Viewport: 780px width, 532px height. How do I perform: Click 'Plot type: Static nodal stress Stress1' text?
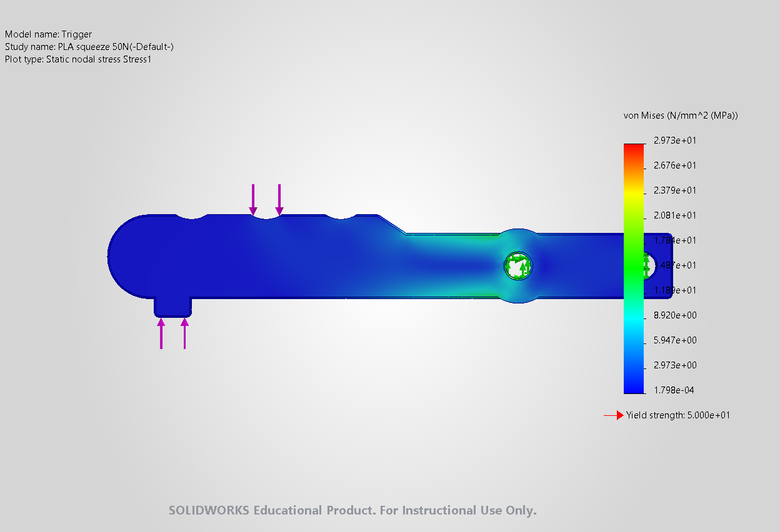(x=78, y=59)
